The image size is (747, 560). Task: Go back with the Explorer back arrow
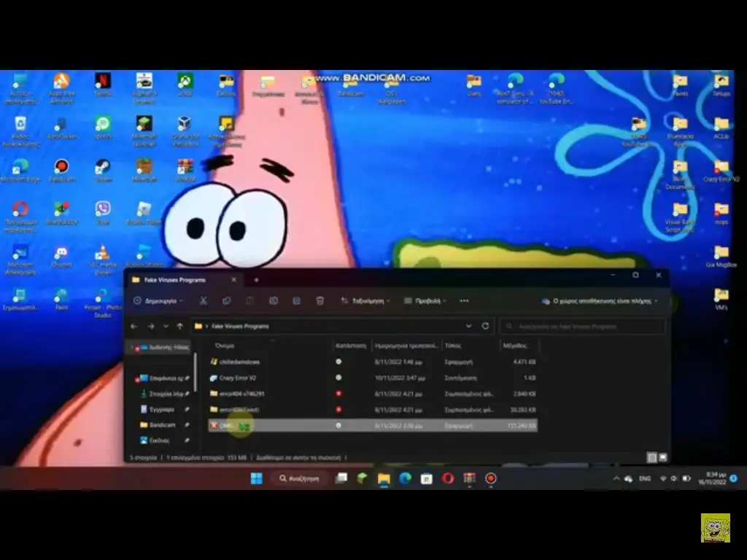(134, 326)
